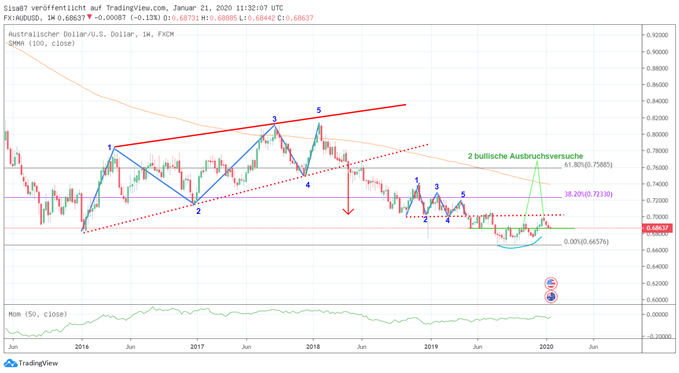This screenshot has width=679, height=373.
Task: Click the change value -0.00087 (-0.13%)
Action: [x=126, y=18]
